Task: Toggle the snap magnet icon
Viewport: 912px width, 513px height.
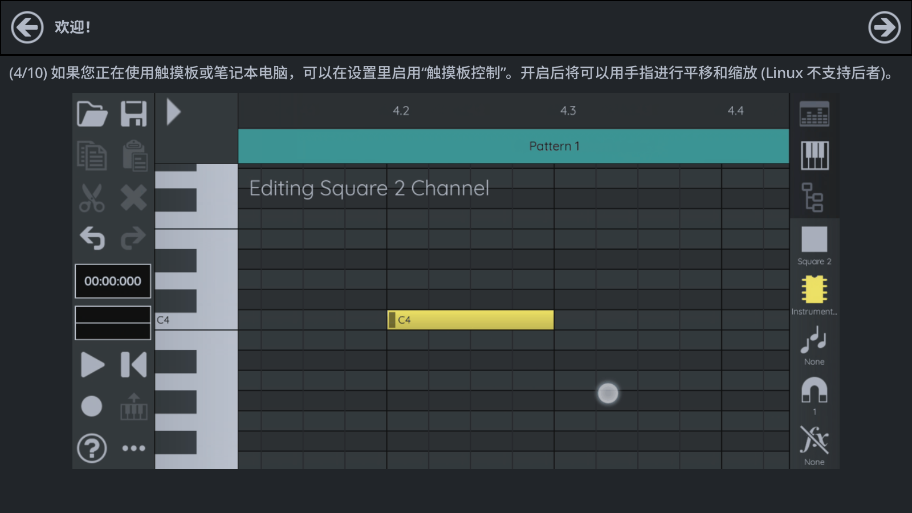Action: tap(814, 396)
